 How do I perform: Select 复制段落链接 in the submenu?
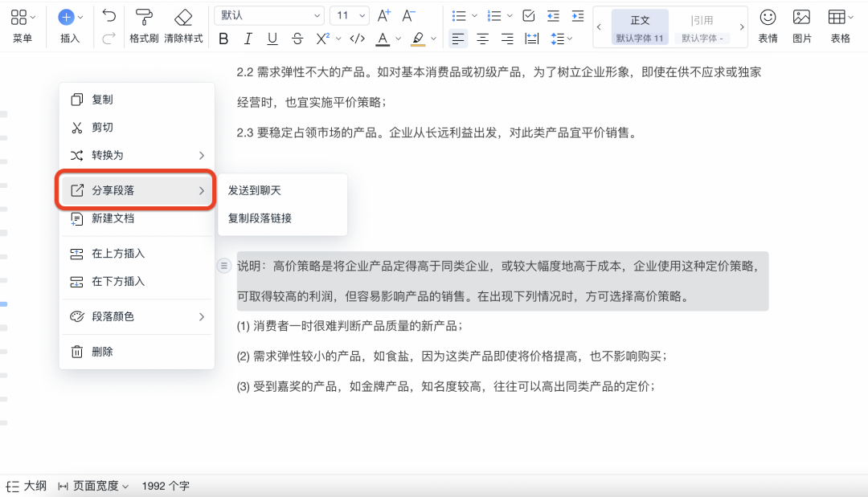pos(260,218)
